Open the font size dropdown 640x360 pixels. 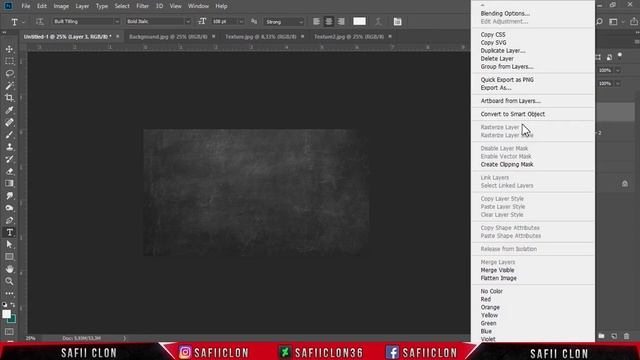(241, 22)
